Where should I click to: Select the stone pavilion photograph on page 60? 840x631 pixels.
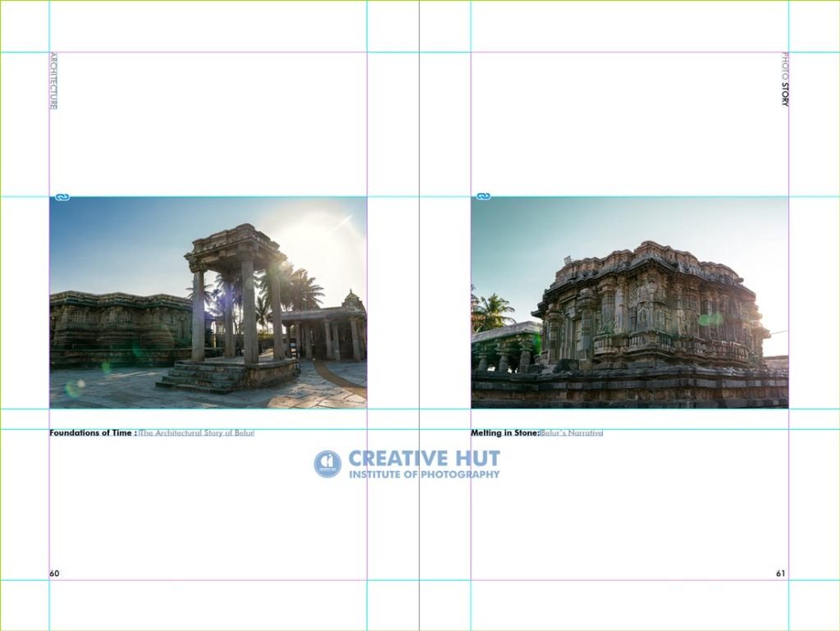pyautogui.click(x=208, y=303)
